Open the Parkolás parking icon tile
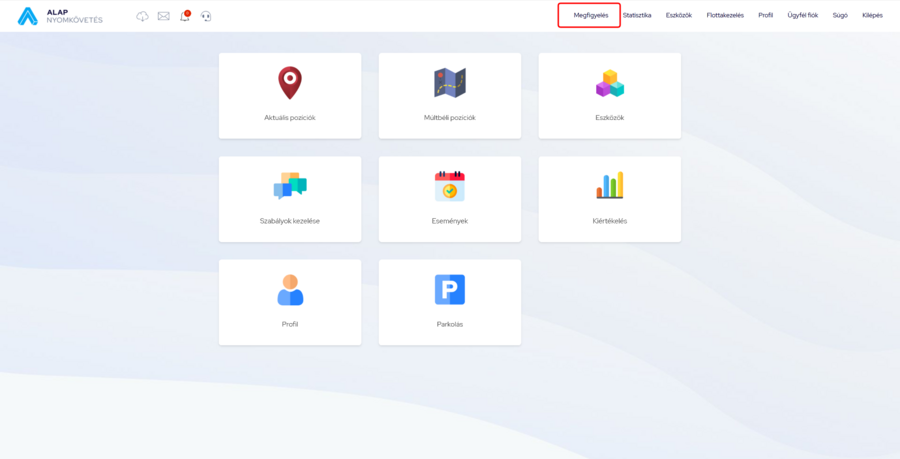This screenshot has height=459, width=900. tap(450, 302)
